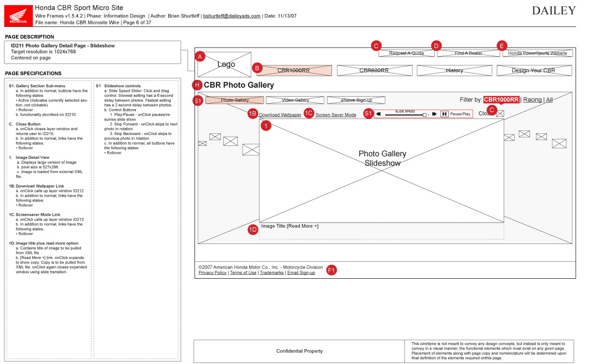
Task: Open the CBR1000RR navigation tab
Action: point(293,70)
